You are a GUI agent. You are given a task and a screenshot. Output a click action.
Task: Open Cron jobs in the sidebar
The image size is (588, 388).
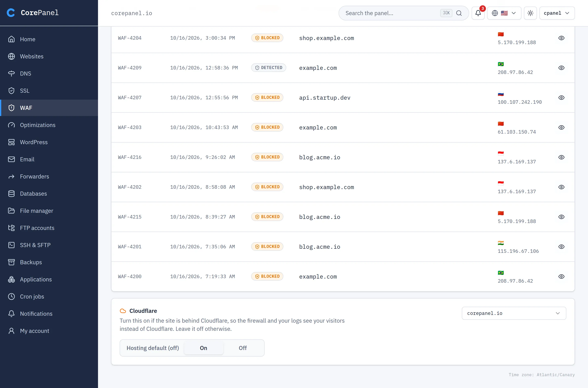(49, 297)
